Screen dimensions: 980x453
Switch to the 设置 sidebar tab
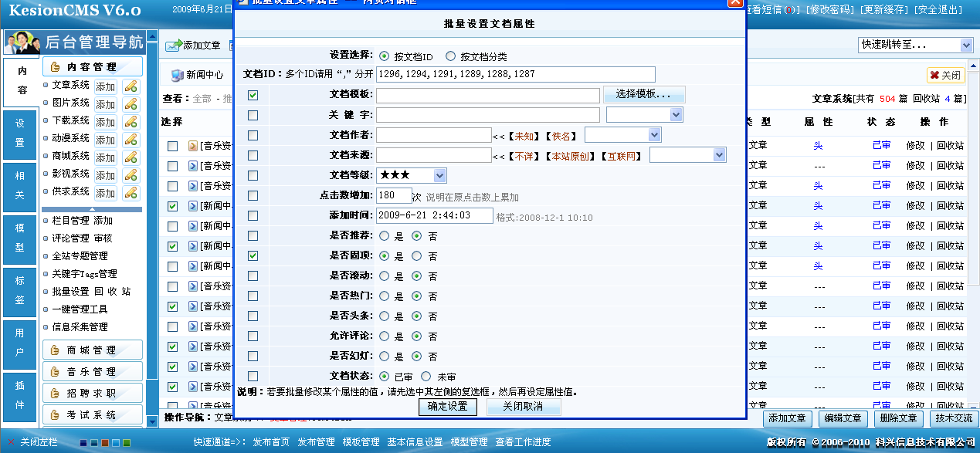tap(20, 133)
